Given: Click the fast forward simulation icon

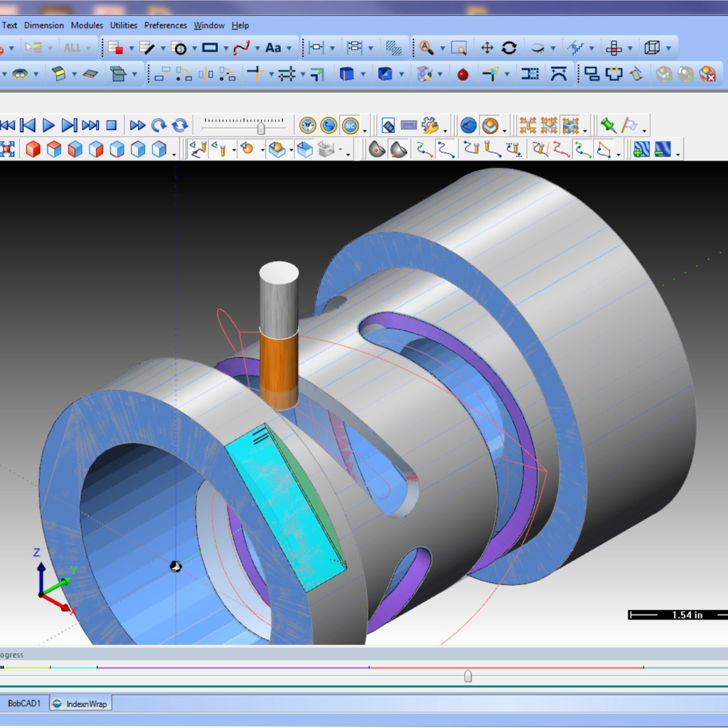Looking at the screenshot, I should point(137,126).
